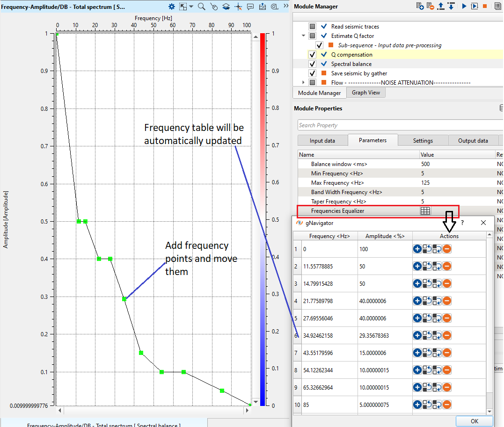Add a row after frequency 0 row
504x427 pixels.
417,249
